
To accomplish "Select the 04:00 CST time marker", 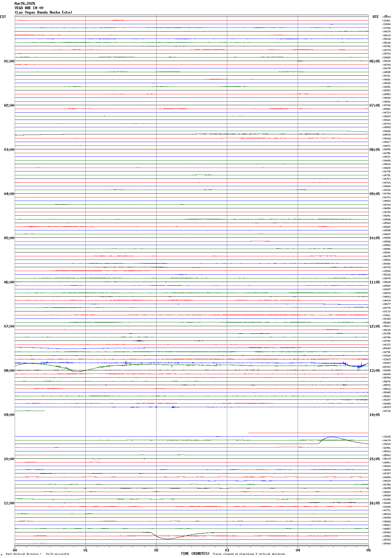I will pyautogui.click(x=9, y=194).
